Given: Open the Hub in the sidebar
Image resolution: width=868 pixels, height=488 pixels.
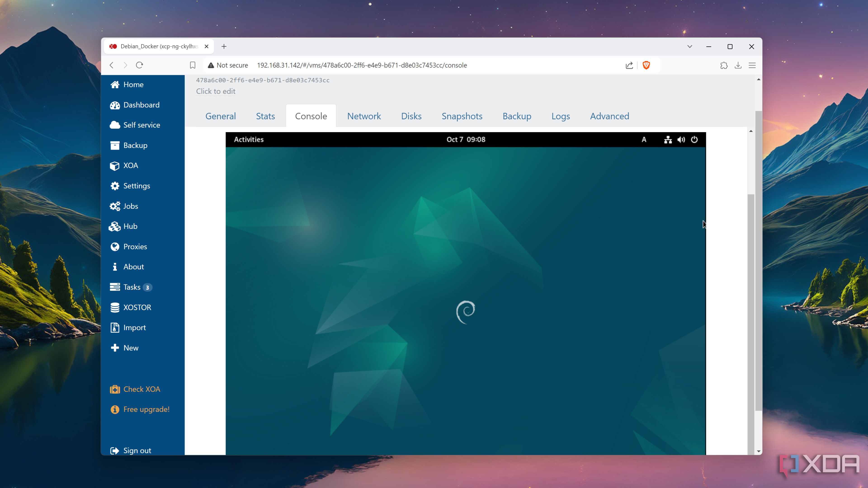Looking at the screenshot, I should click(130, 226).
